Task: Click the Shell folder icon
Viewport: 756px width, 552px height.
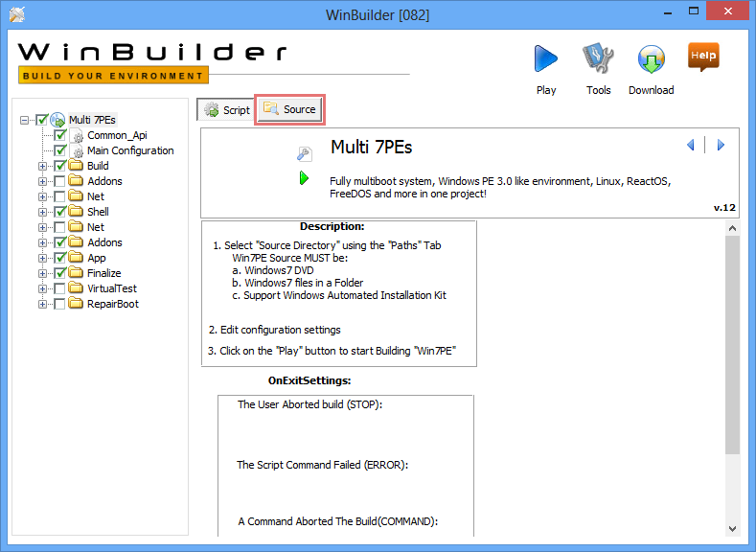Action: 76,211
